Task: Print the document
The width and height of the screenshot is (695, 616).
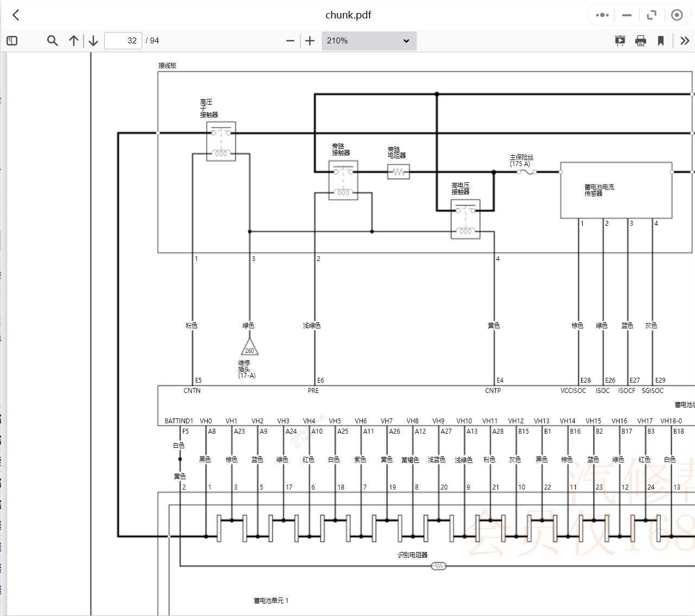Action: (641, 41)
